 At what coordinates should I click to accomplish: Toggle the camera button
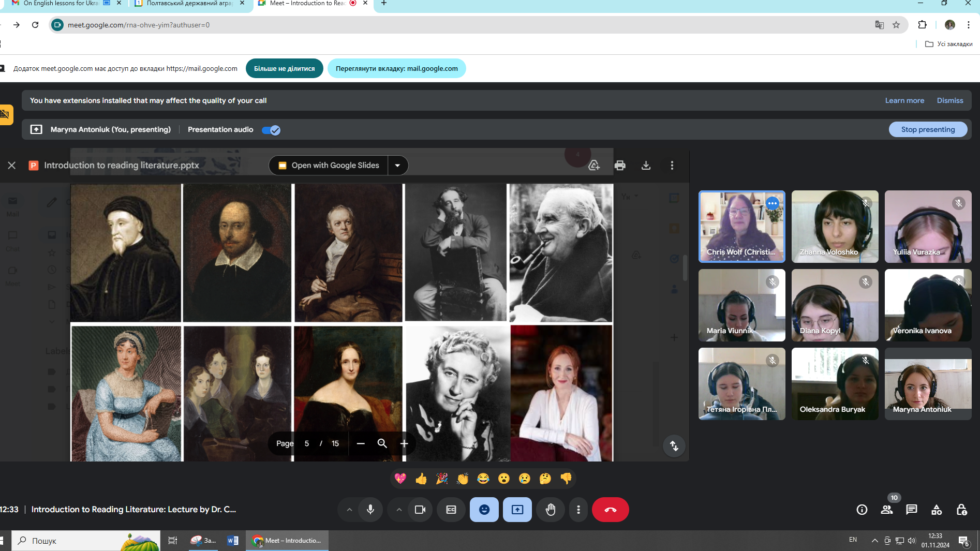(420, 510)
